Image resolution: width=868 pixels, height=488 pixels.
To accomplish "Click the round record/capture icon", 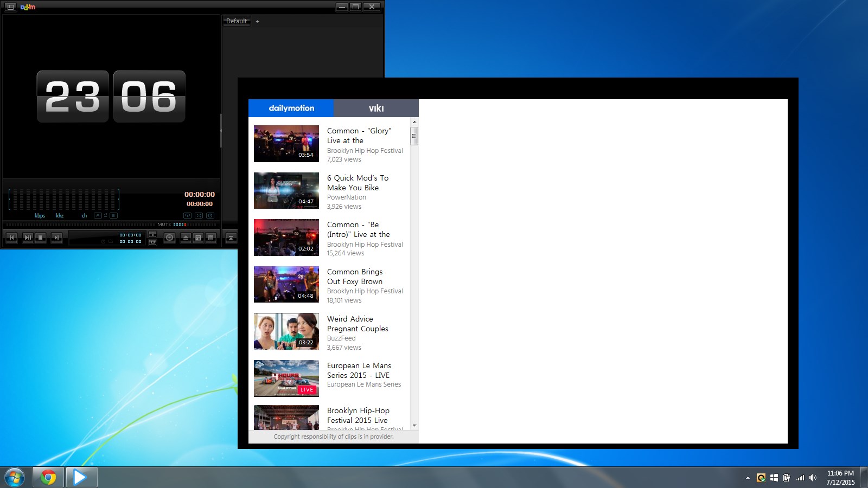I will (x=169, y=237).
